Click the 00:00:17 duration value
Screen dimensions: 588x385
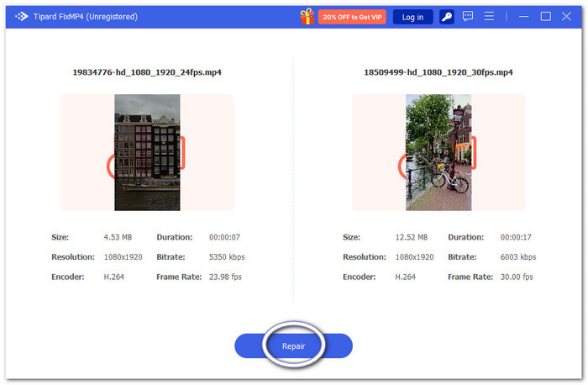(516, 237)
